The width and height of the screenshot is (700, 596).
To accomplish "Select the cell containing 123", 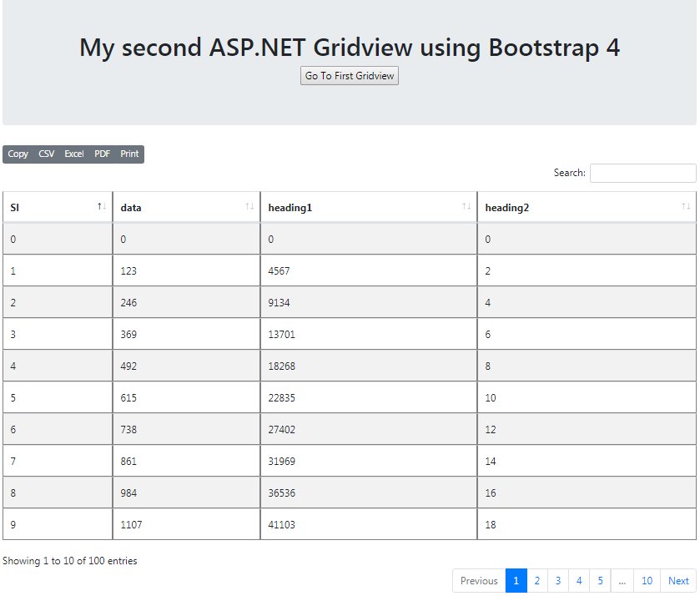I will (187, 270).
